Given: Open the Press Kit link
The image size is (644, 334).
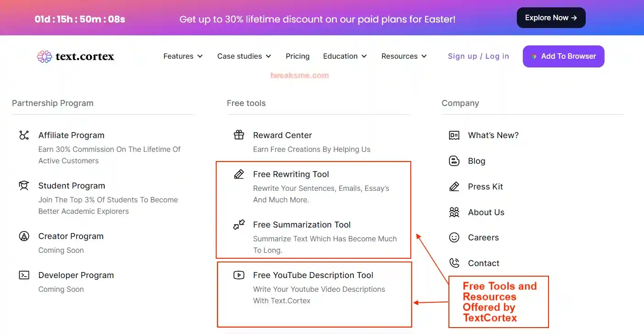Looking at the screenshot, I should click(x=485, y=186).
